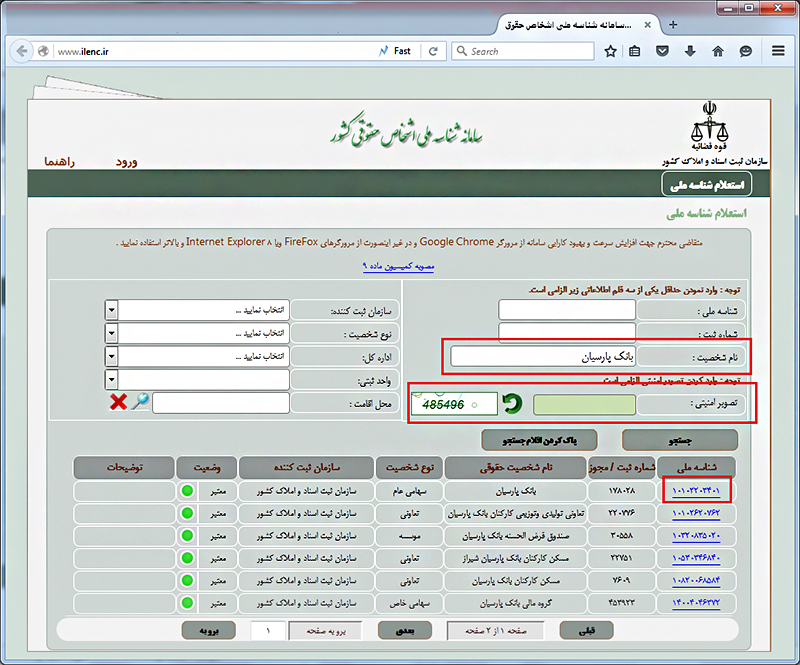Click the شماره ثبت / مجوز column header
Viewport: 800px width, 665px height.
click(x=621, y=467)
